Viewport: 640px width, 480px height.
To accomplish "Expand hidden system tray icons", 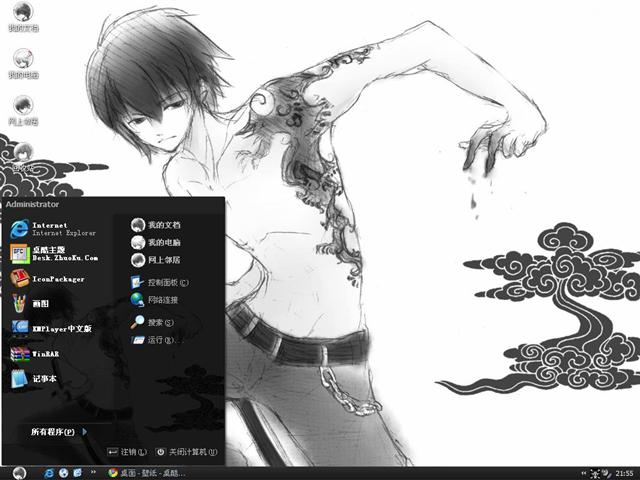I will click(583, 473).
